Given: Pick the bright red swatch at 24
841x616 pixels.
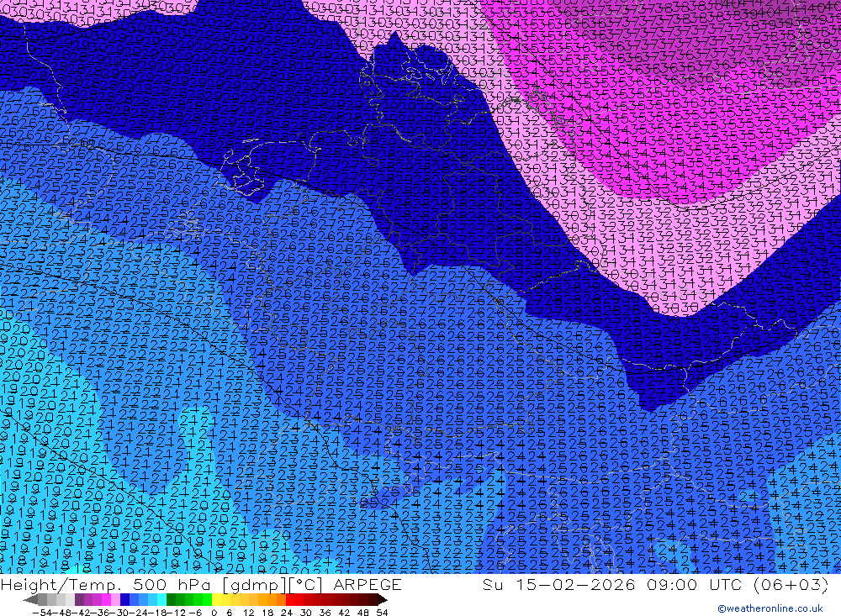Looking at the screenshot, I should [x=290, y=599].
